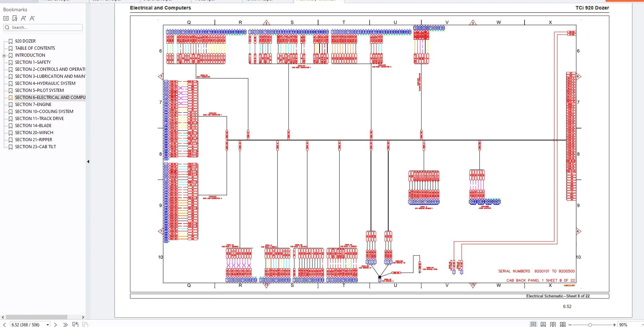The width and height of the screenshot is (644, 327).
Task: Open SECTION 7–ENGINE bookmark
Action: coord(33,105)
